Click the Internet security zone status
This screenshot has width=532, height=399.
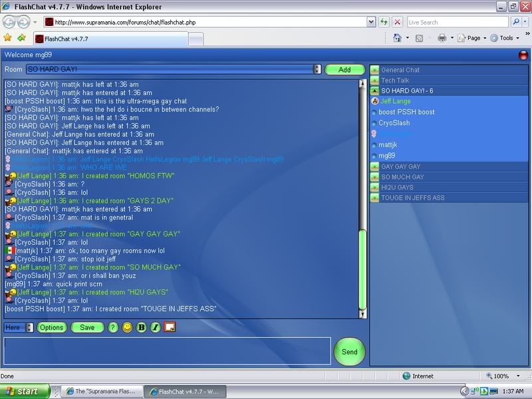pos(418,376)
